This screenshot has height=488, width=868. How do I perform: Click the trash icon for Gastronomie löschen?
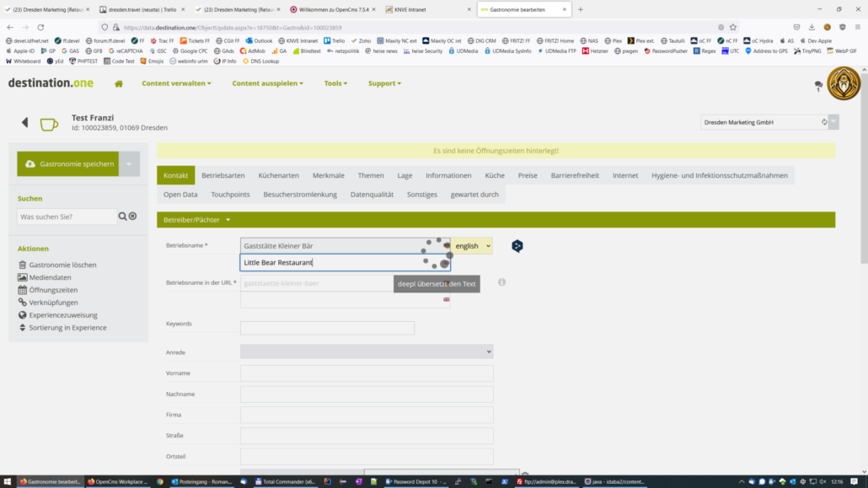(22, 265)
